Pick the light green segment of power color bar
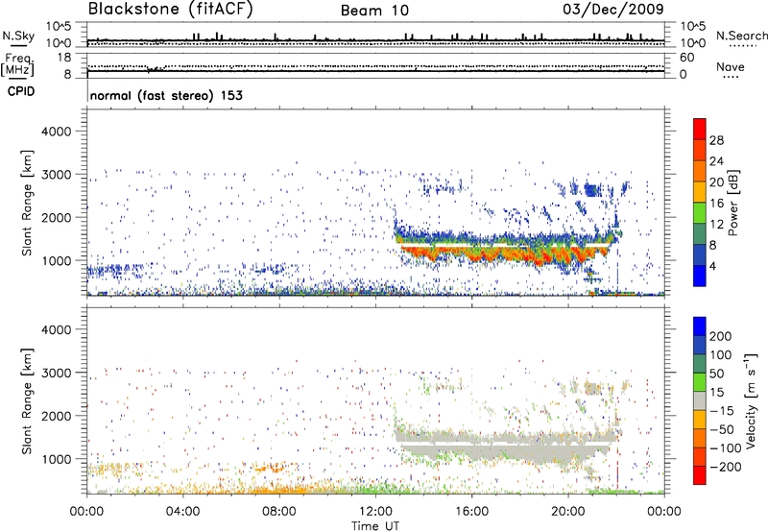This screenshot has height=532, width=768. 700,213
